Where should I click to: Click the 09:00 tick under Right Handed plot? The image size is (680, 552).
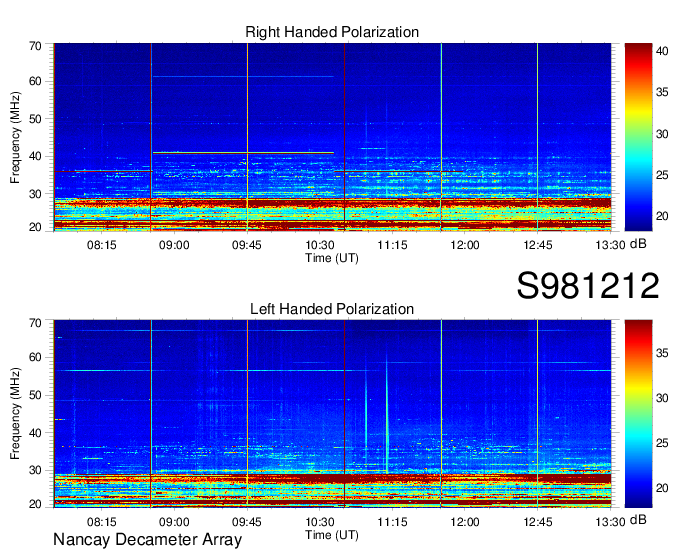(x=174, y=245)
